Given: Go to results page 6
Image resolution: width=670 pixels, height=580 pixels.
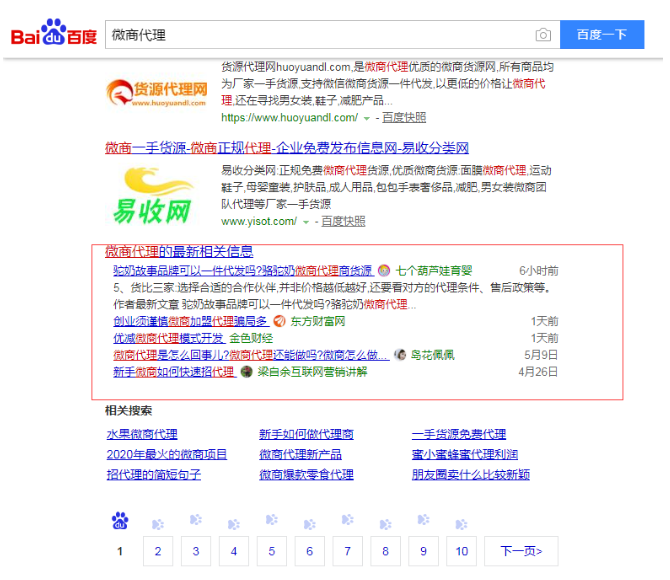Looking at the screenshot, I should coord(310,551).
